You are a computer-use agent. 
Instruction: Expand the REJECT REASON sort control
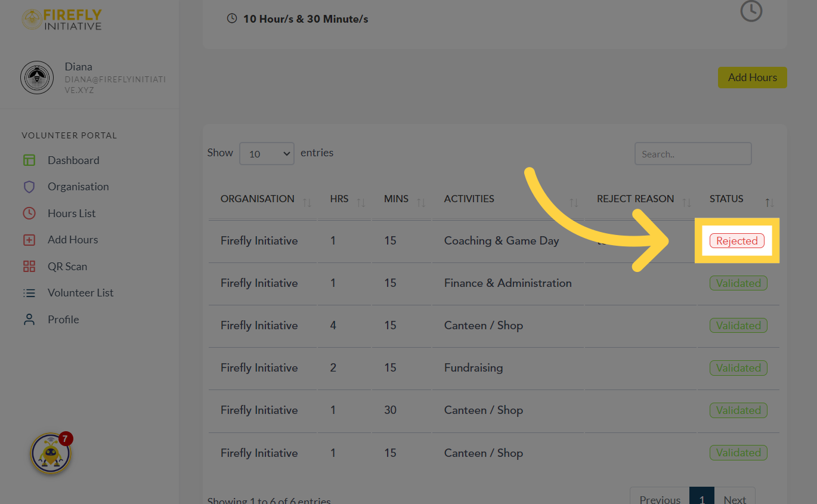(688, 202)
